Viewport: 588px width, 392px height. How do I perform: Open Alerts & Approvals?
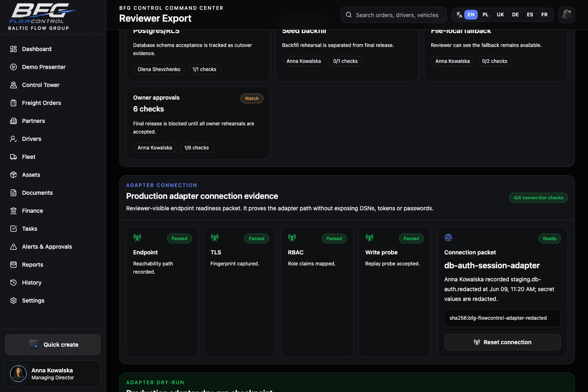click(x=53, y=247)
